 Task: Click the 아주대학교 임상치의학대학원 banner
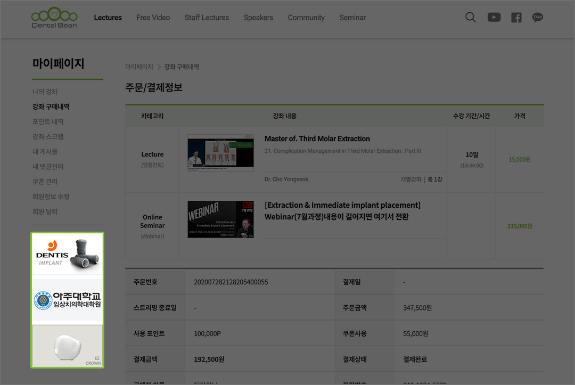tap(67, 301)
